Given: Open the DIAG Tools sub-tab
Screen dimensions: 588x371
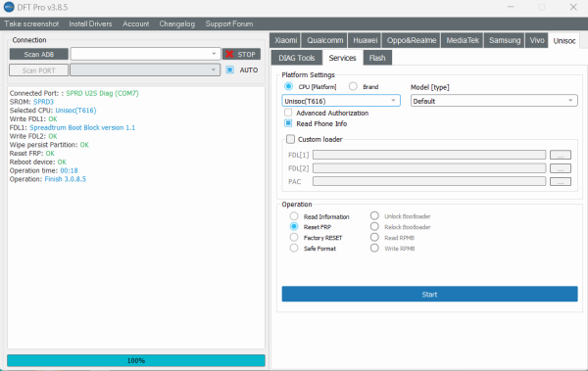Looking at the screenshot, I should tap(297, 58).
